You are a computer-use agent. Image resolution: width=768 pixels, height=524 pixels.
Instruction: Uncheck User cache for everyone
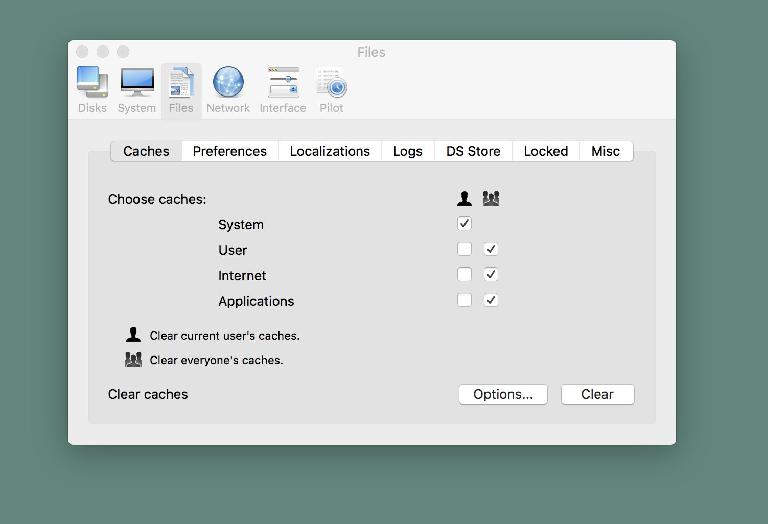click(x=491, y=249)
